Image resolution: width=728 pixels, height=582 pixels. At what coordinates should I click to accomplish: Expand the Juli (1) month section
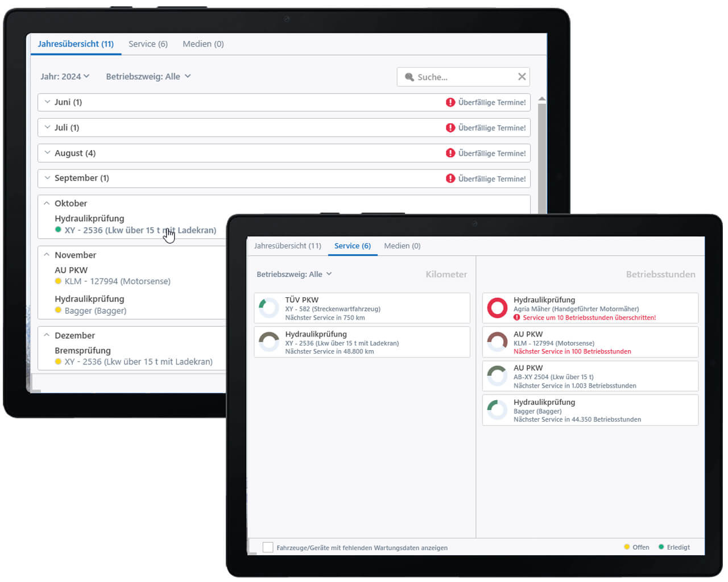47,127
